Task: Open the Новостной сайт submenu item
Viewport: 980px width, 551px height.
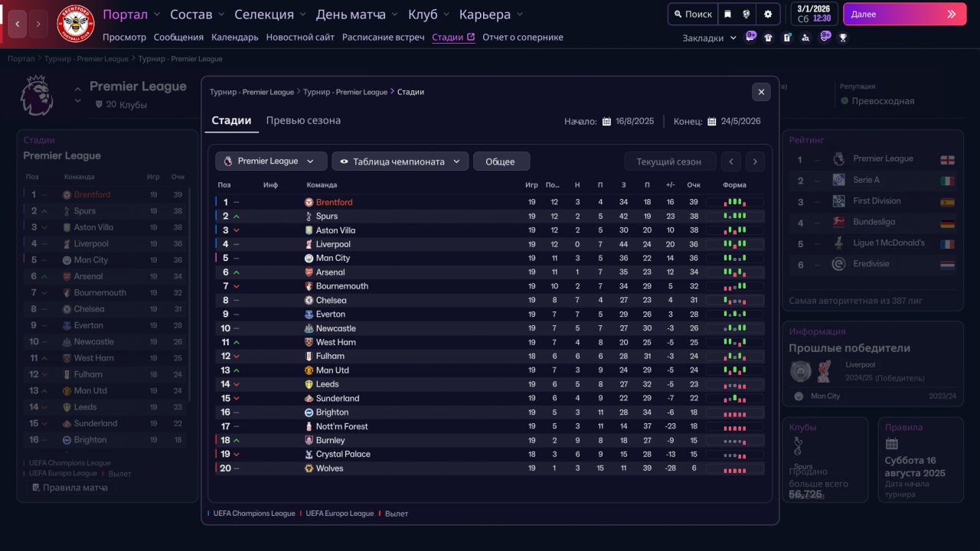Action: click(x=300, y=37)
